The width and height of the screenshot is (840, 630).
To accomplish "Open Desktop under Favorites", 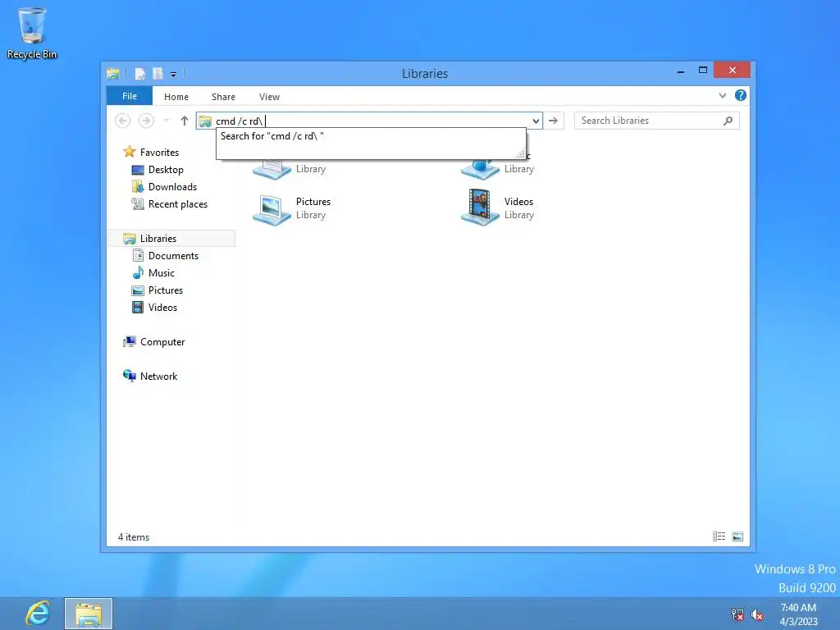I will click(x=166, y=169).
